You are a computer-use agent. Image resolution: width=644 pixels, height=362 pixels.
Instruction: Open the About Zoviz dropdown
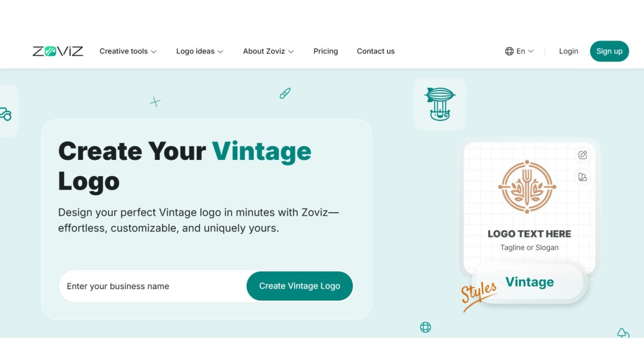pyautogui.click(x=268, y=51)
